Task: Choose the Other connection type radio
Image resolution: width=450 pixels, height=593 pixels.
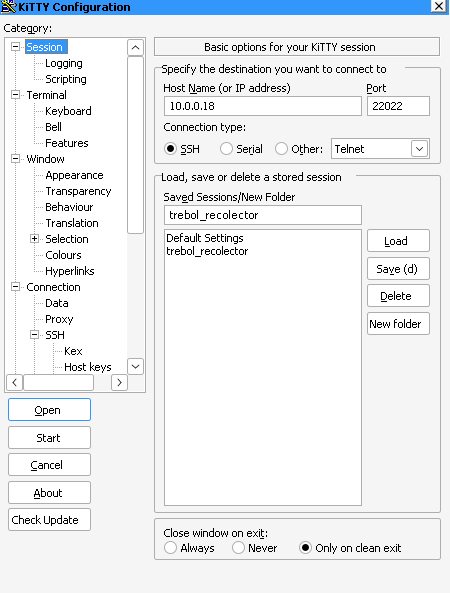Action: [x=281, y=149]
